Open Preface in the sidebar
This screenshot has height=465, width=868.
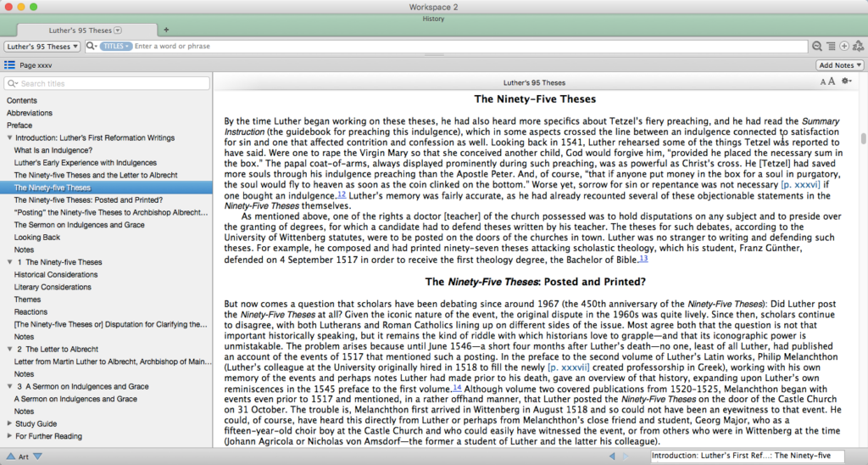(x=19, y=126)
